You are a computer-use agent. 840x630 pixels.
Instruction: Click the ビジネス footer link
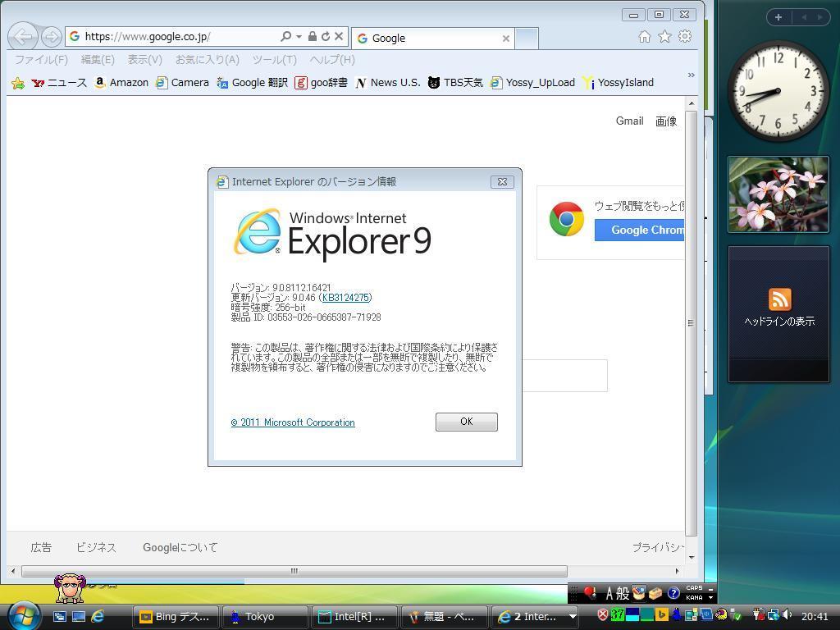click(96, 547)
